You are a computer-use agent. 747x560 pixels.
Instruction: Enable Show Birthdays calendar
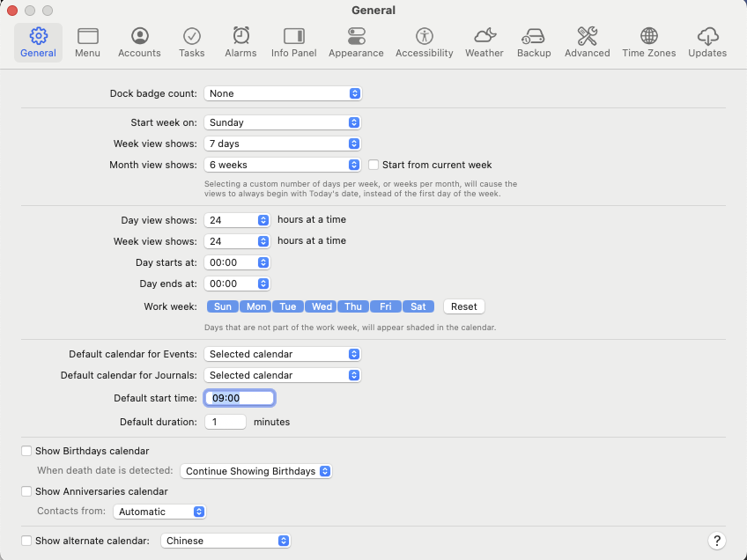tap(26, 450)
